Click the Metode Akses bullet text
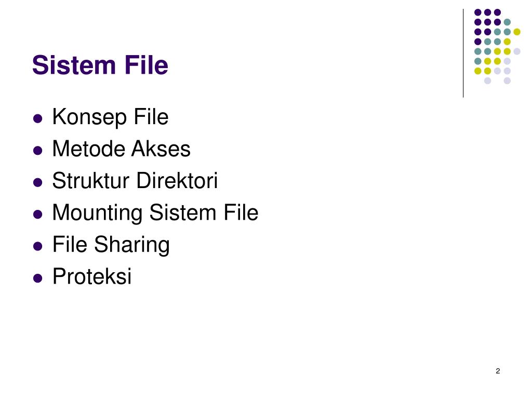Image resolution: width=532 pixels, height=399 pixels. click(x=121, y=149)
